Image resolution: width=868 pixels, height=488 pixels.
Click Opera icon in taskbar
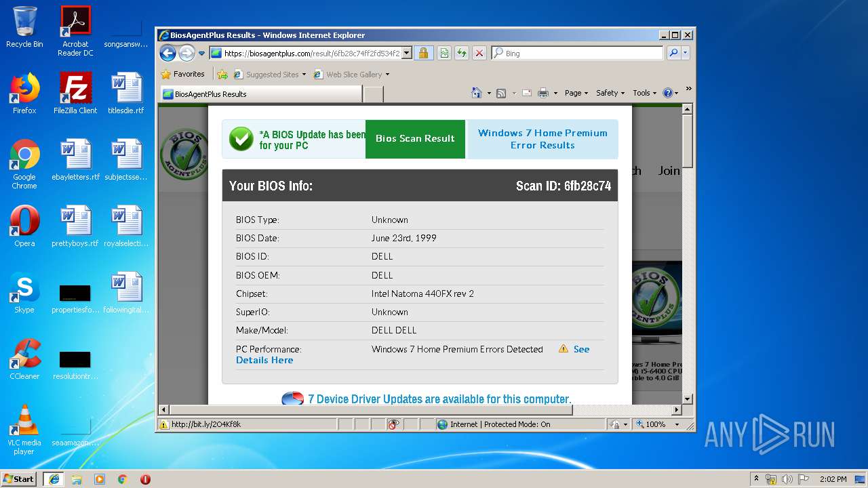coord(145,479)
